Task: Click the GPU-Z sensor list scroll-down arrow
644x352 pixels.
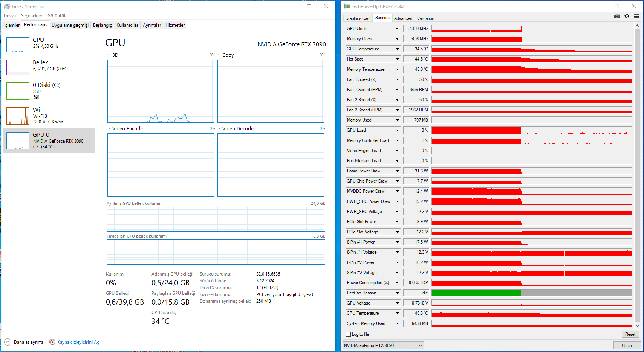Action: coord(637,326)
